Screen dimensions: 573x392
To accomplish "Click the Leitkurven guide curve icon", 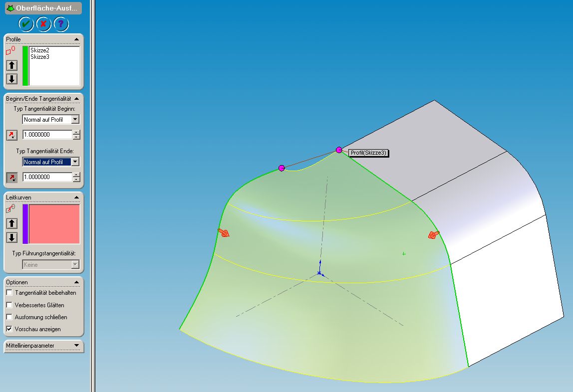I will click(x=10, y=209).
